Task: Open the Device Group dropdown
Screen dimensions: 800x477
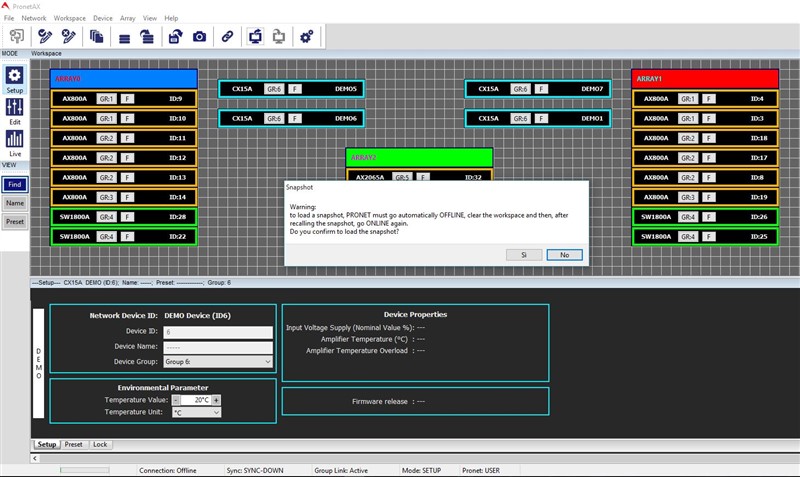Action: point(218,362)
